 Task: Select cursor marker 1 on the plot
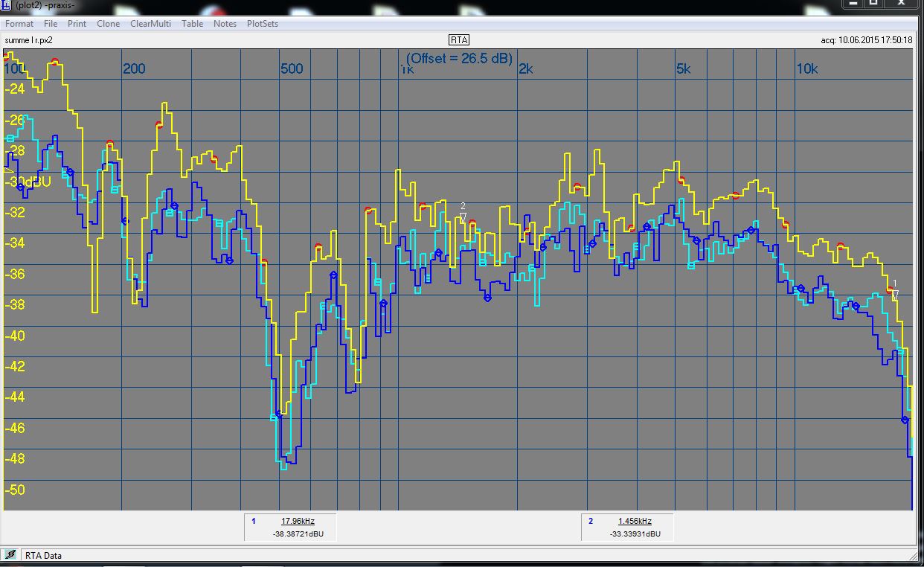[x=895, y=293]
